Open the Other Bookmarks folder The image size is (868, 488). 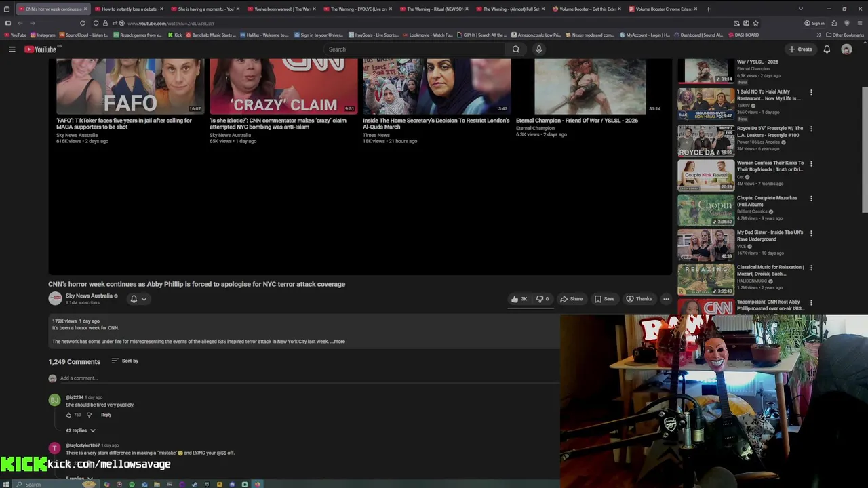coord(845,35)
